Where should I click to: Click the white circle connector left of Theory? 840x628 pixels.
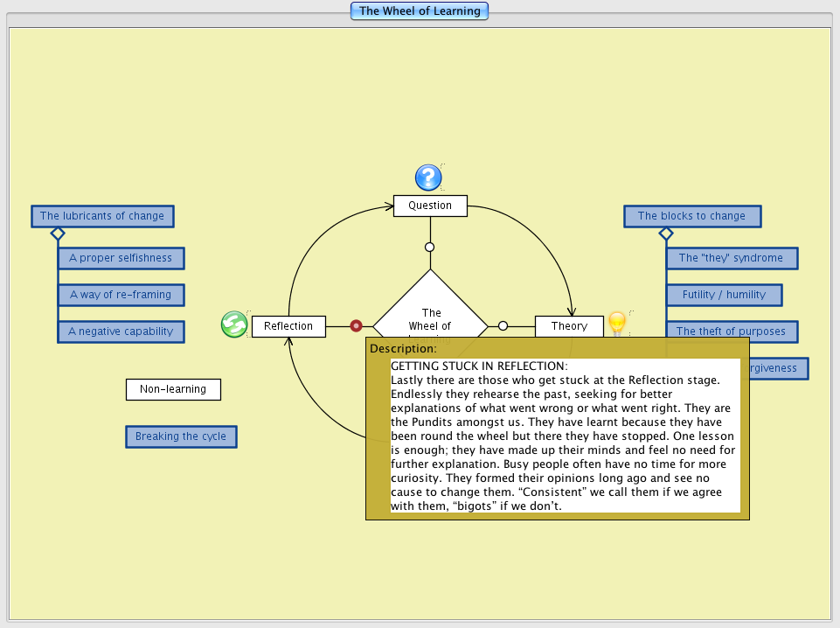(503, 326)
